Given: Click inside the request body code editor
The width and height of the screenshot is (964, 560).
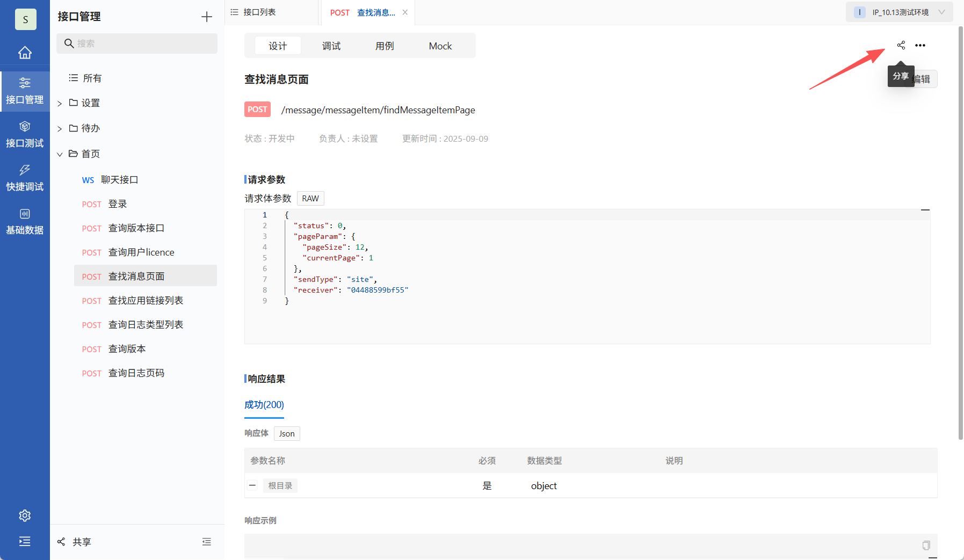Looking at the screenshot, I should (x=588, y=277).
